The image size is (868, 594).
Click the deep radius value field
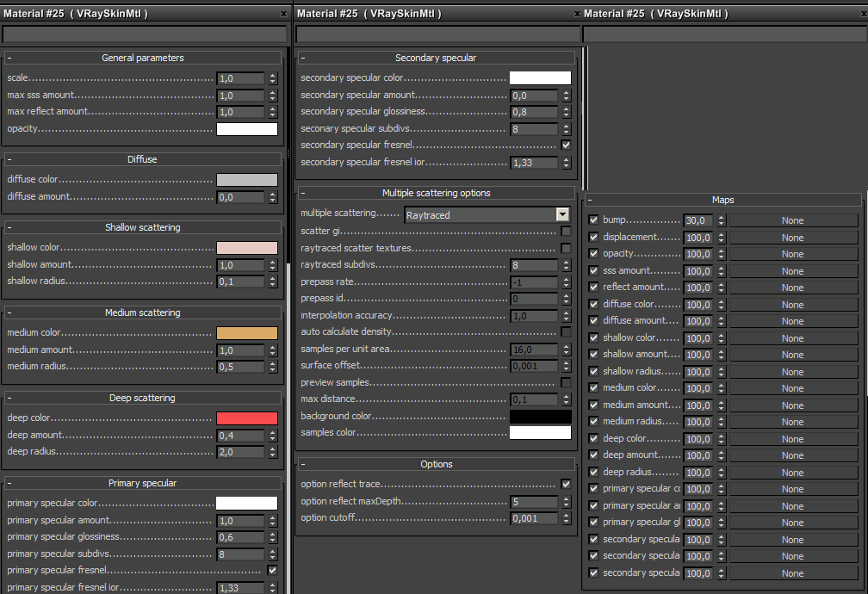[x=241, y=452]
